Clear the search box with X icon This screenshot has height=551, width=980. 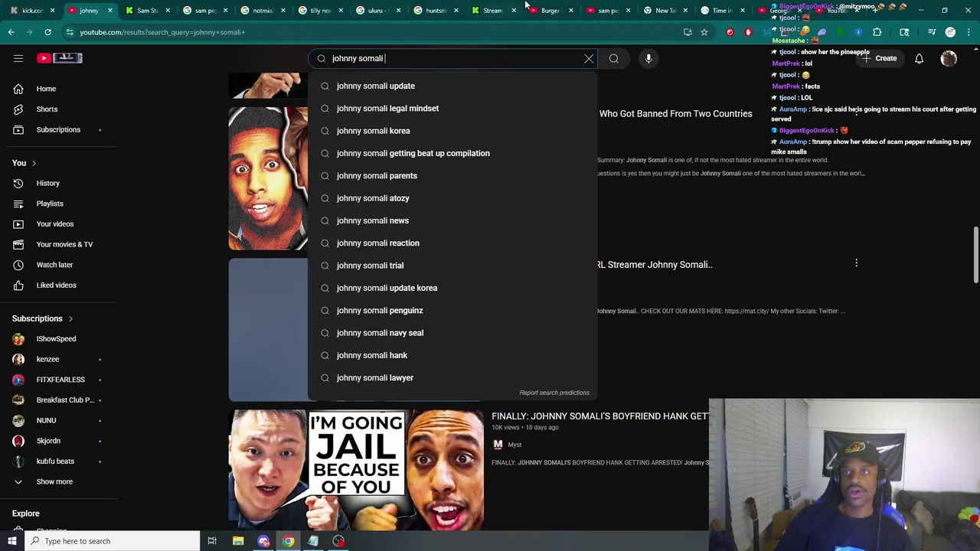(x=589, y=58)
